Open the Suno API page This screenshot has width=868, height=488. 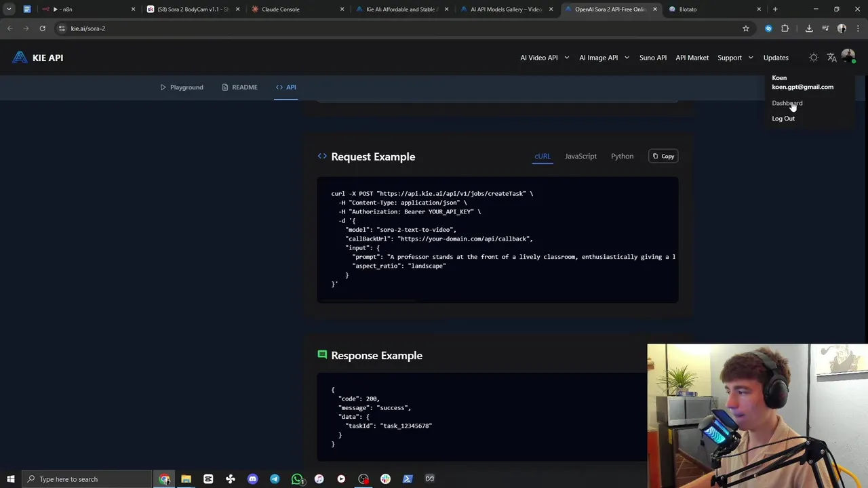pyautogui.click(x=653, y=58)
